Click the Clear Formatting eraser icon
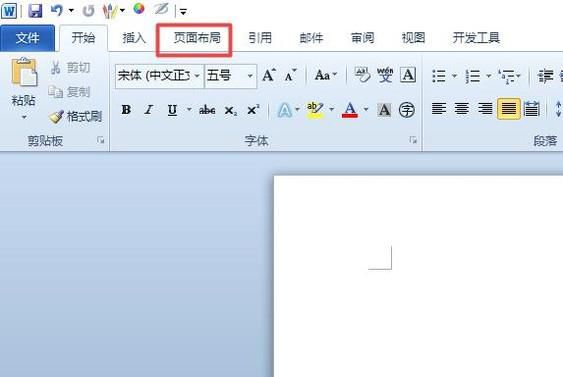Image resolution: width=563 pixels, height=377 pixels. pyautogui.click(x=362, y=75)
